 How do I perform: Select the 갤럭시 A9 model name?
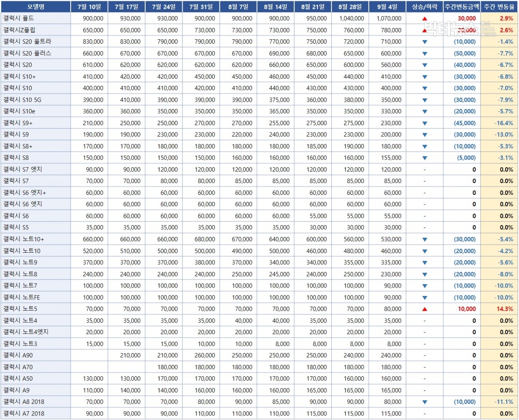[17, 390]
